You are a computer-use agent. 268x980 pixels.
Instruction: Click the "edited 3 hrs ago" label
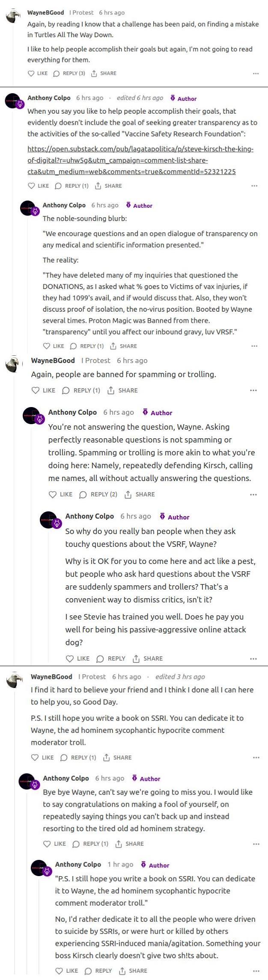[x=180, y=676]
